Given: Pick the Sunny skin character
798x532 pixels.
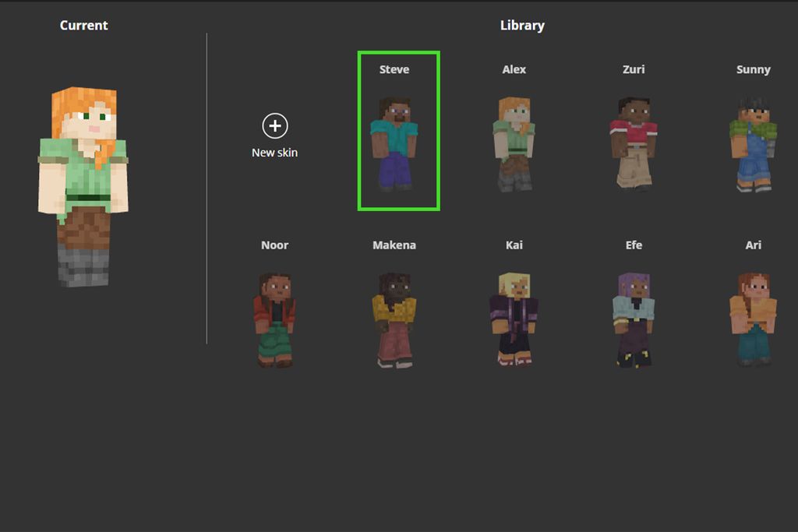Looking at the screenshot, I should point(754,145).
